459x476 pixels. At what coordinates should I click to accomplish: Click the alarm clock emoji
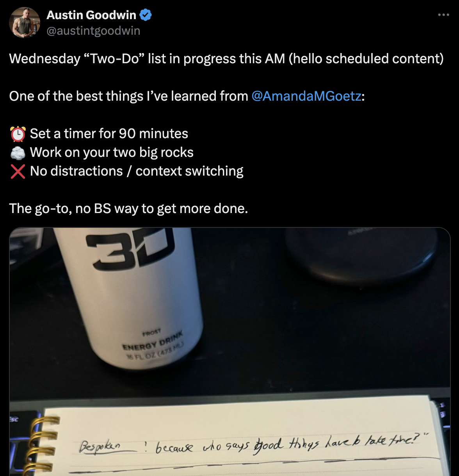[18, 134]
